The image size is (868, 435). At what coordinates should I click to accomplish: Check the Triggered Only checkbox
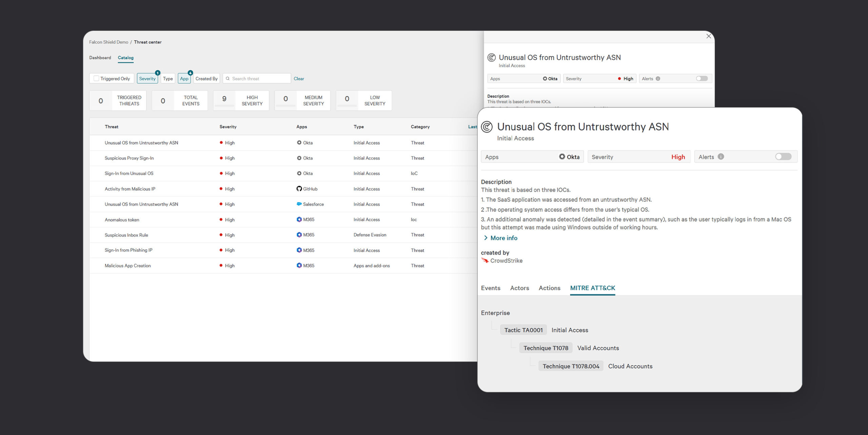96,78
